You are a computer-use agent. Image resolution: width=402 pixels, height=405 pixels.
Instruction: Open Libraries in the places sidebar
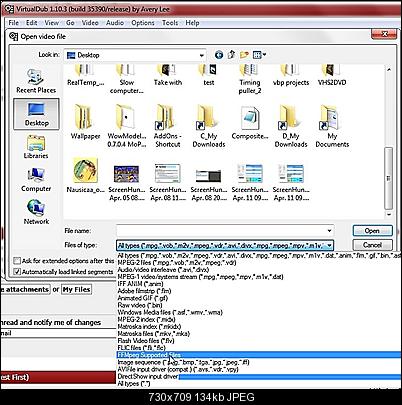36,147
